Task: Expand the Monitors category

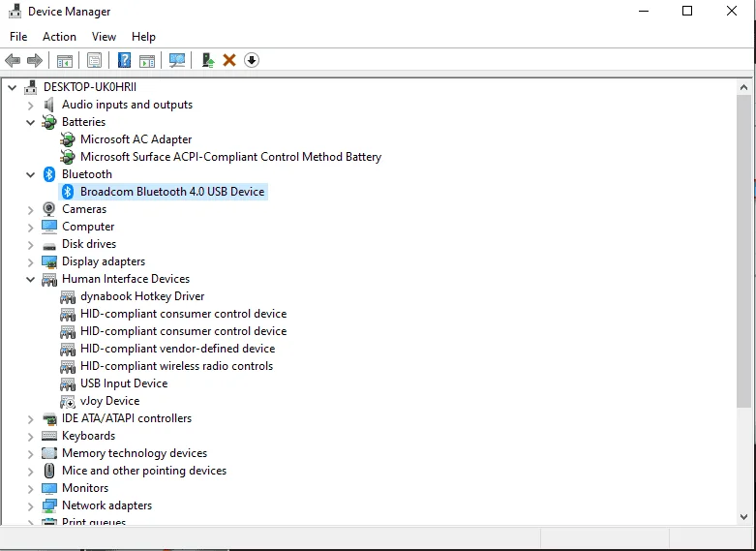Action: [30, 489]
